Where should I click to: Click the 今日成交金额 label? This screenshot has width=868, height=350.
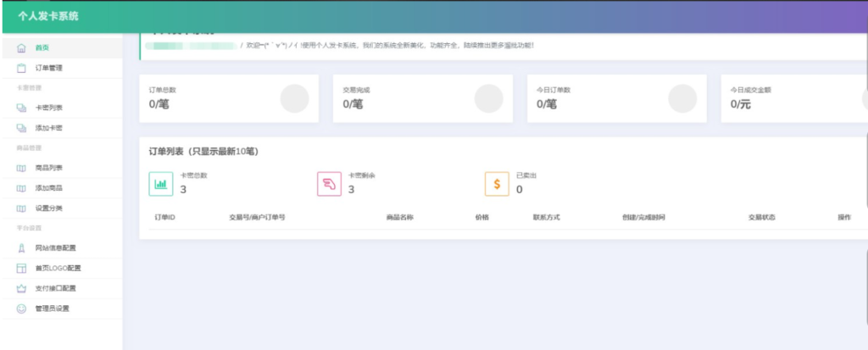pos(751,90)
